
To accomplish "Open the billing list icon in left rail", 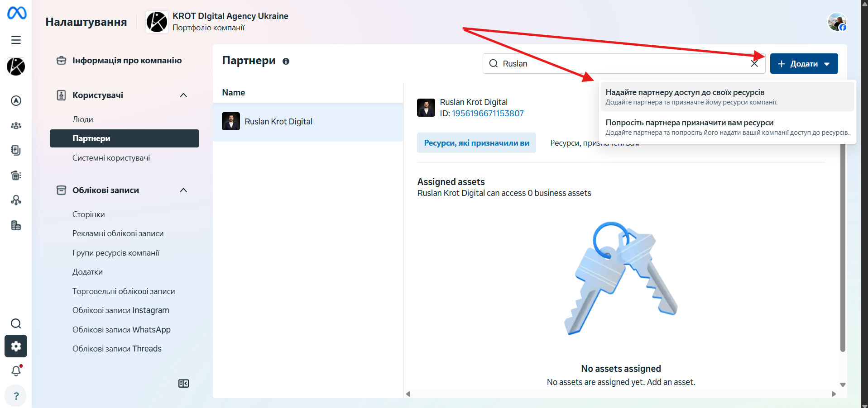I will pos(16,176).
